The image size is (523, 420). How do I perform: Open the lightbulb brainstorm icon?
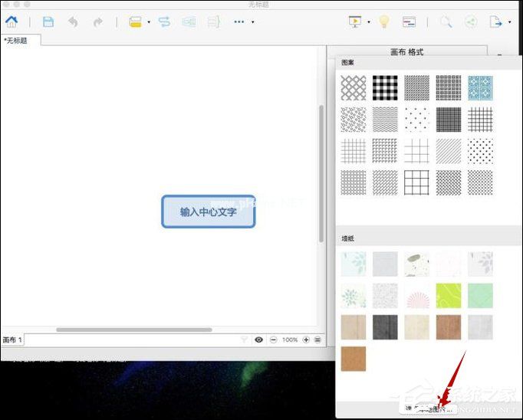[x=384, y=22]
